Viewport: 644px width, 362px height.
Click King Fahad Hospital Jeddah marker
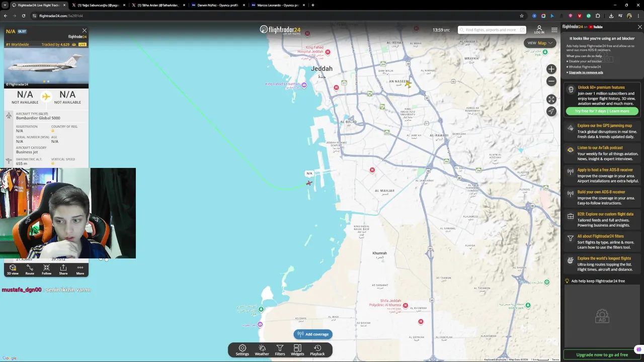pos(328,52)
